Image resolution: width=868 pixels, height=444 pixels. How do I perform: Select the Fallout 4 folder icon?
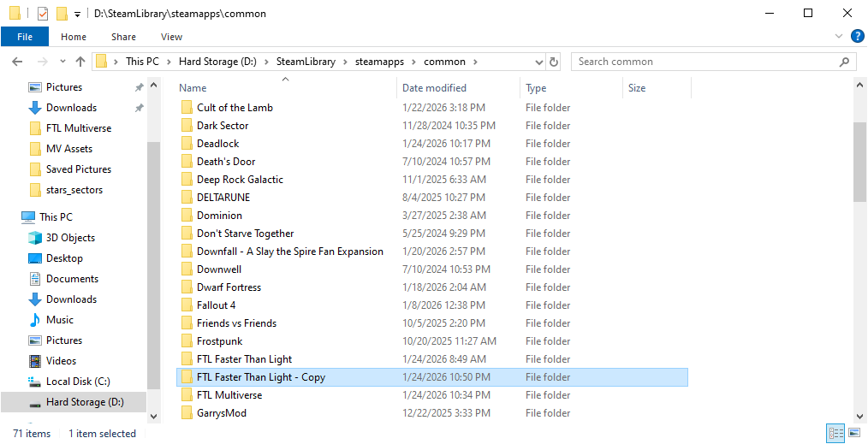coord(187,305)
